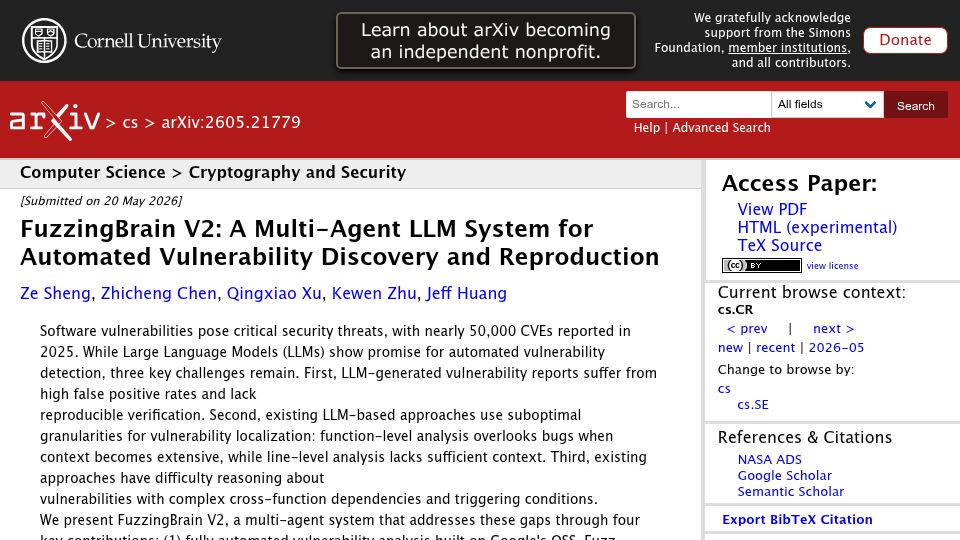960x540 pixels.
Task: Open HTML (experimental) version
Action: [x=817, y=227]
